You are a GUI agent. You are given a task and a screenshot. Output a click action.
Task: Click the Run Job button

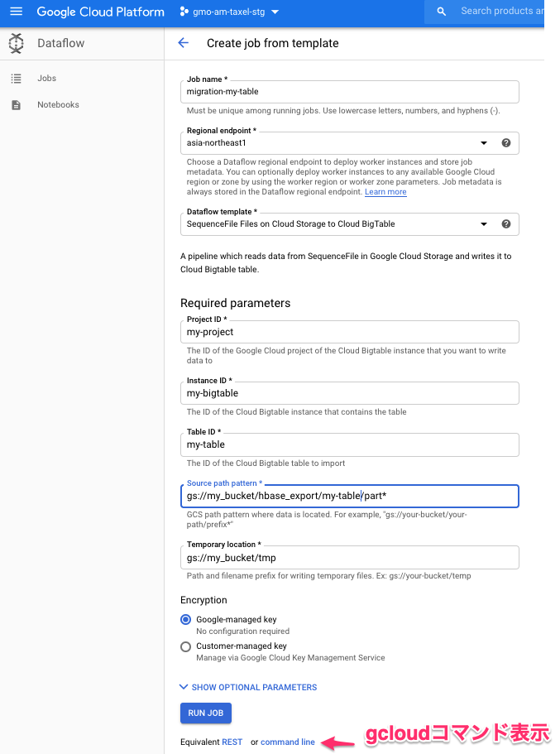click(206, 713)
